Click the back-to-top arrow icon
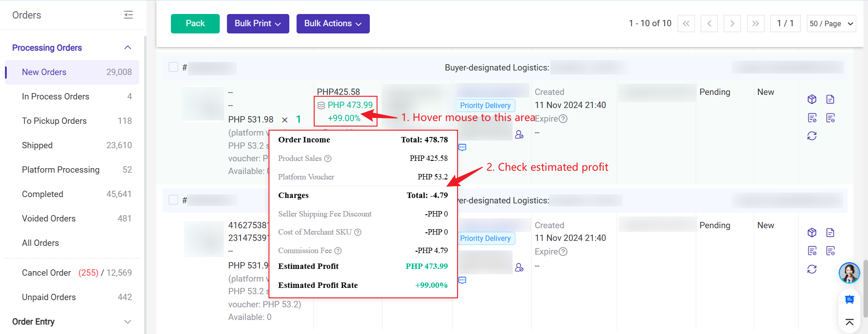The width and height of the screenshot is (868, 334). [x=849, y=322]
